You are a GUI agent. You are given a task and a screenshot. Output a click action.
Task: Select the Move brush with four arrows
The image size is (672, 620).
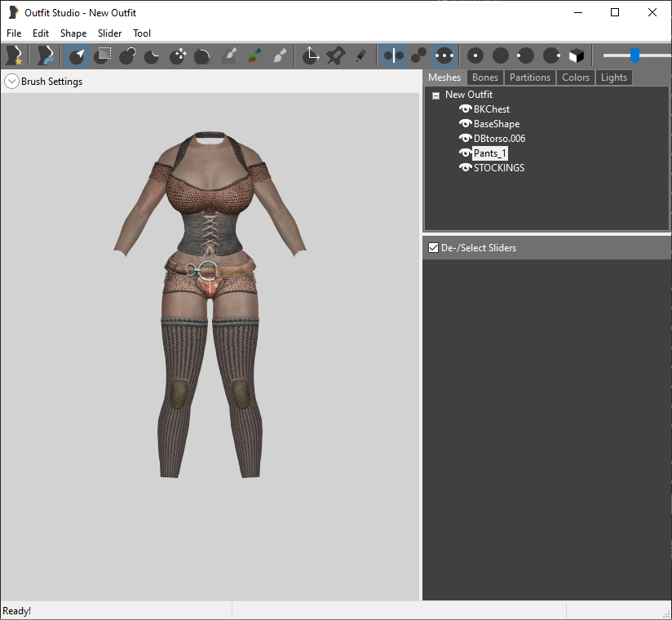178,55
